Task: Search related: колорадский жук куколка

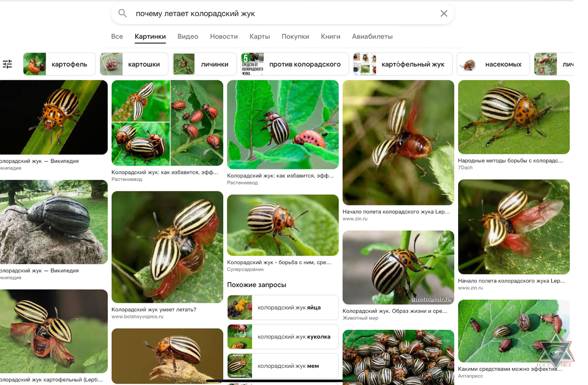Action: (283, 337)
